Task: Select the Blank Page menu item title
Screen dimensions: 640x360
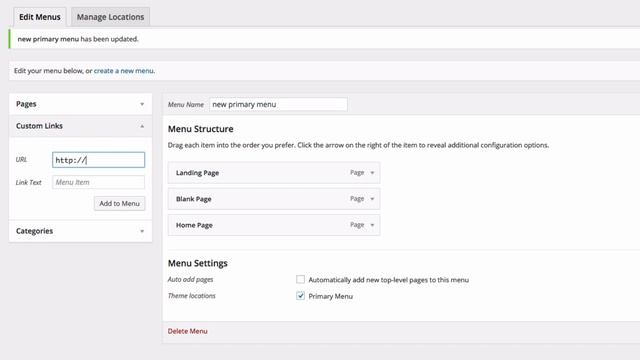Action: 193,199
